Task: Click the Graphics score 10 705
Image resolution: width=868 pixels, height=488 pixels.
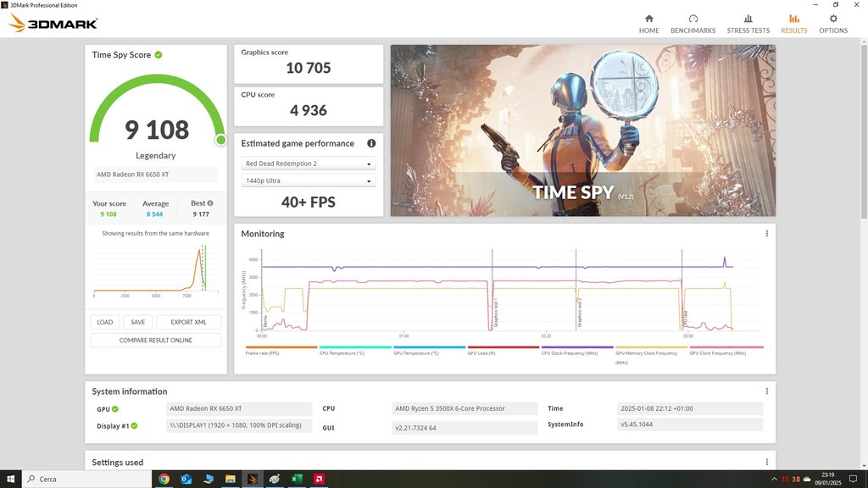Action: (309, 68)
